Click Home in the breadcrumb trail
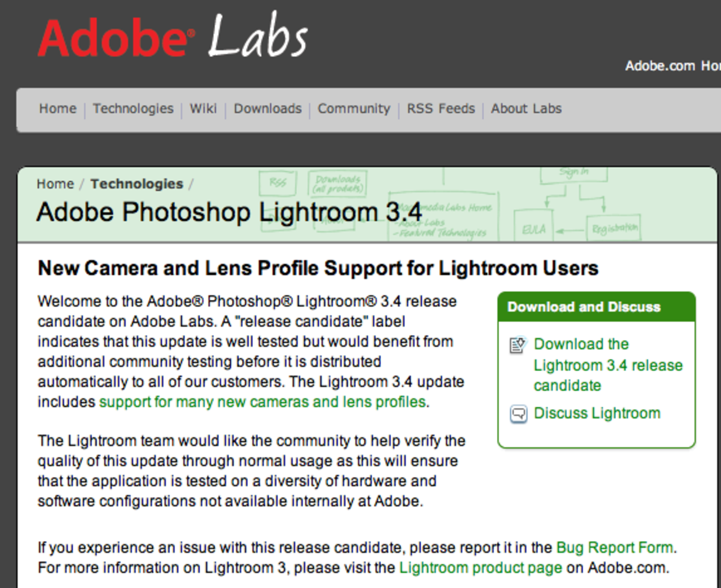 pyautogui.click(x=55, y=184)
